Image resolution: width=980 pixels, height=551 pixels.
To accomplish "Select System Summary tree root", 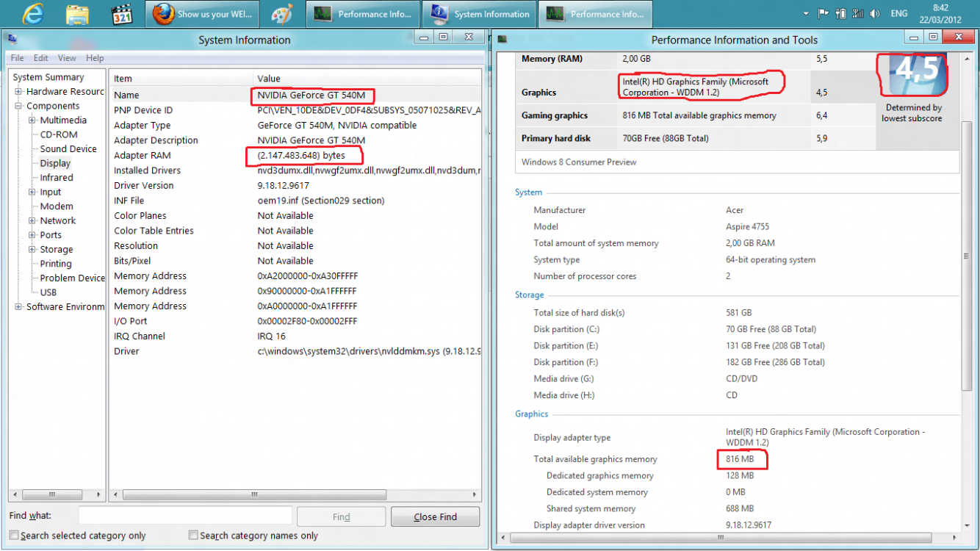I will [48, 77].
